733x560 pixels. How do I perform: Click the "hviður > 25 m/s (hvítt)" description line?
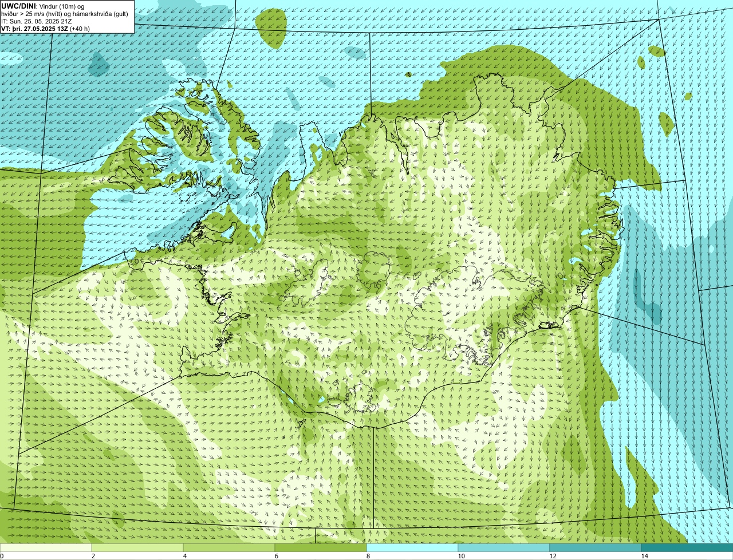click(64, 14)
